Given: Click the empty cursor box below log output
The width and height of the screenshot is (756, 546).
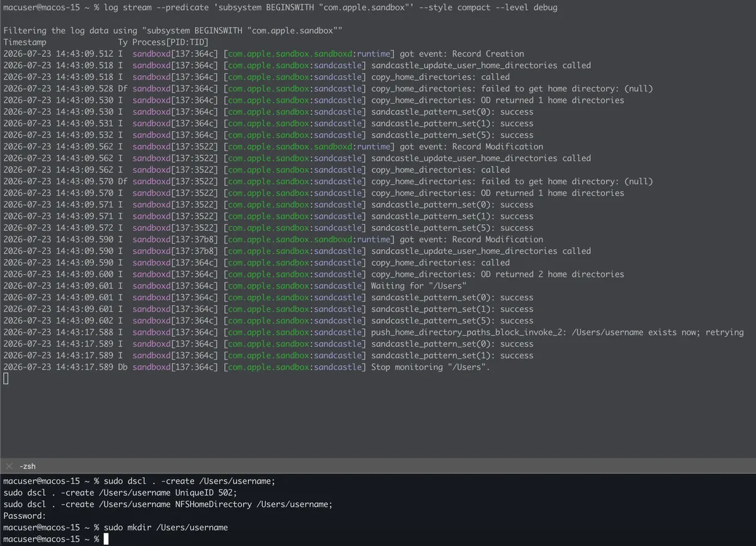Looking at the screenshot, I should click(x=6, y=379).
